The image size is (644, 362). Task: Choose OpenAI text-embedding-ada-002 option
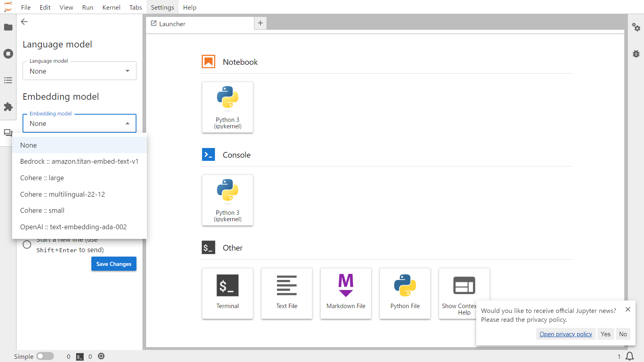click(x=73, y=227)
